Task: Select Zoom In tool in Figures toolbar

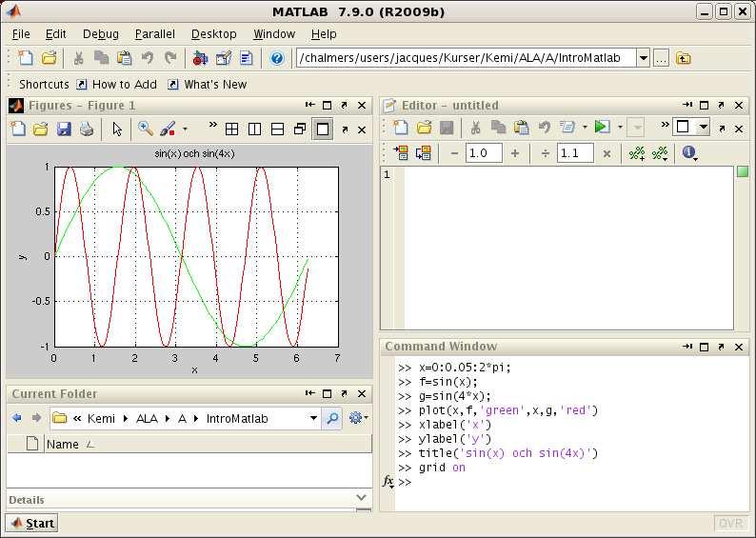Action: [145, 129]
